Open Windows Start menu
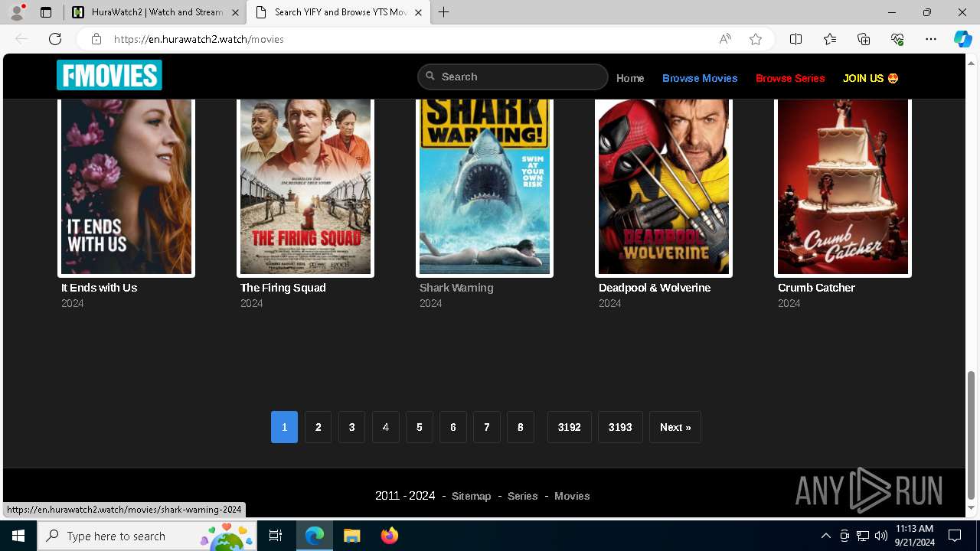980x551 pixels. click(x=18, y=536)
